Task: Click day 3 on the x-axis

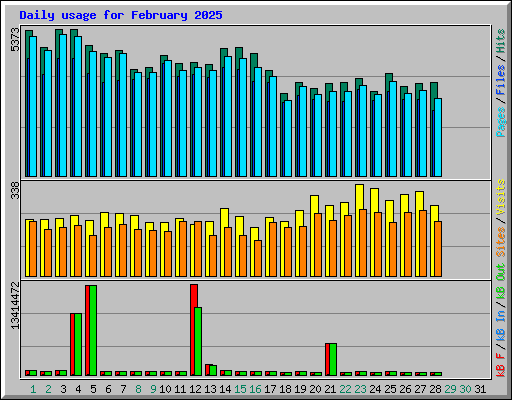Action: 63,389
